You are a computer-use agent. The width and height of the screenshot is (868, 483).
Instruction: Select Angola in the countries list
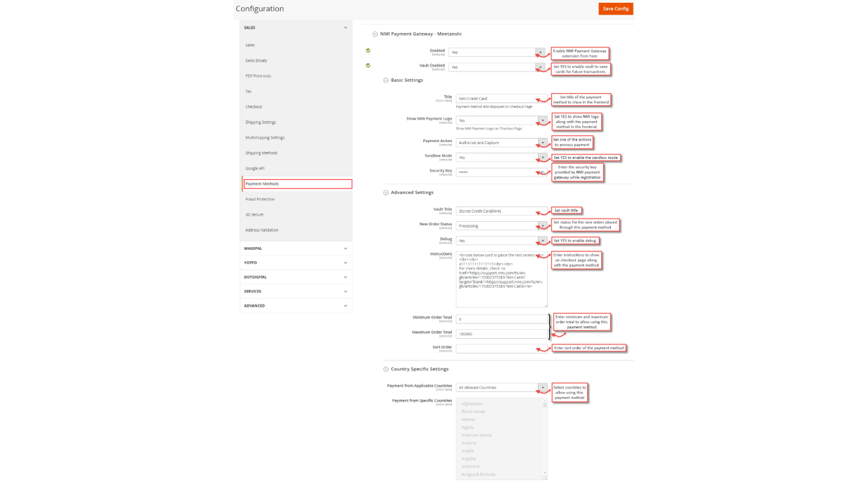[x=468, y=451]
